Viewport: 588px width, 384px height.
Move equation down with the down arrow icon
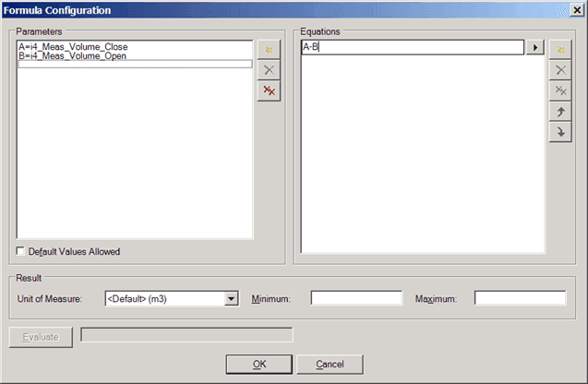tap(560, 132)
